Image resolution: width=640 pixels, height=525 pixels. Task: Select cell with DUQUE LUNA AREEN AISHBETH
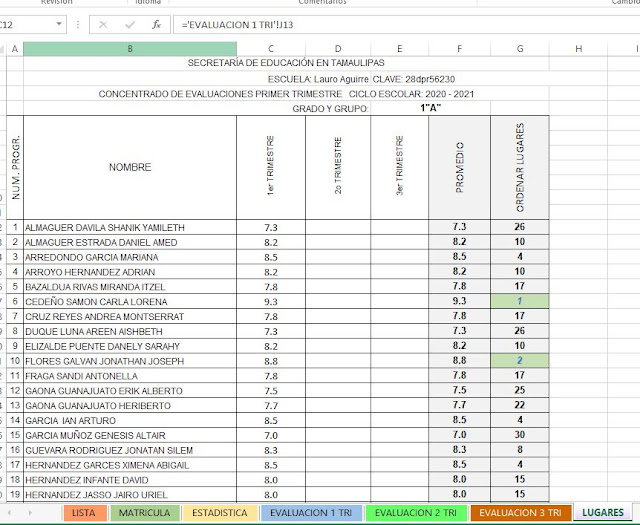130,331
